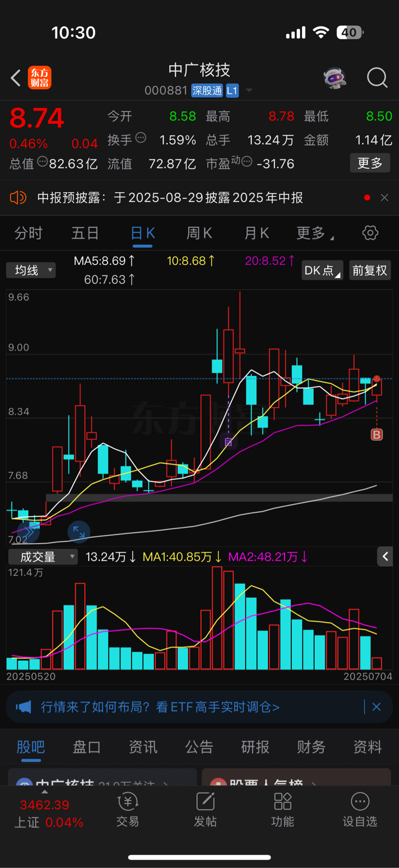Tap the 20:8.52 moving average value

[270, 261]
